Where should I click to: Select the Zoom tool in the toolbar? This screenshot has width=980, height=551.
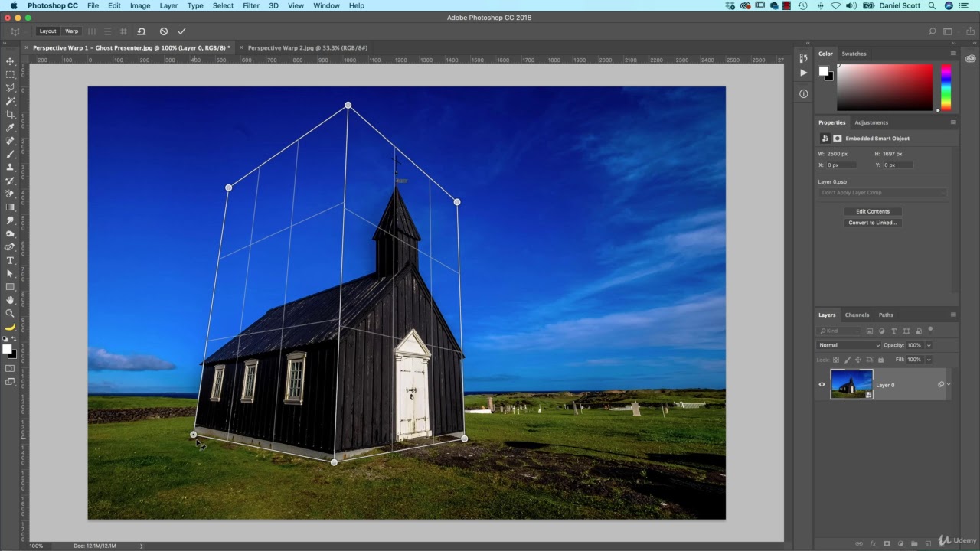coord(10,313)
